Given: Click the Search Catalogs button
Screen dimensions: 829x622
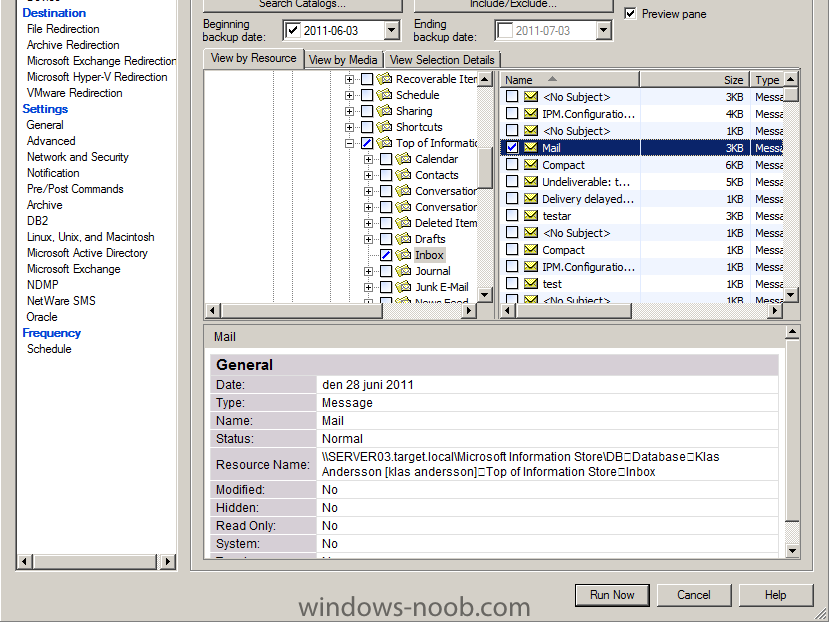Looking at the screenshot, I should coord(302,5).
